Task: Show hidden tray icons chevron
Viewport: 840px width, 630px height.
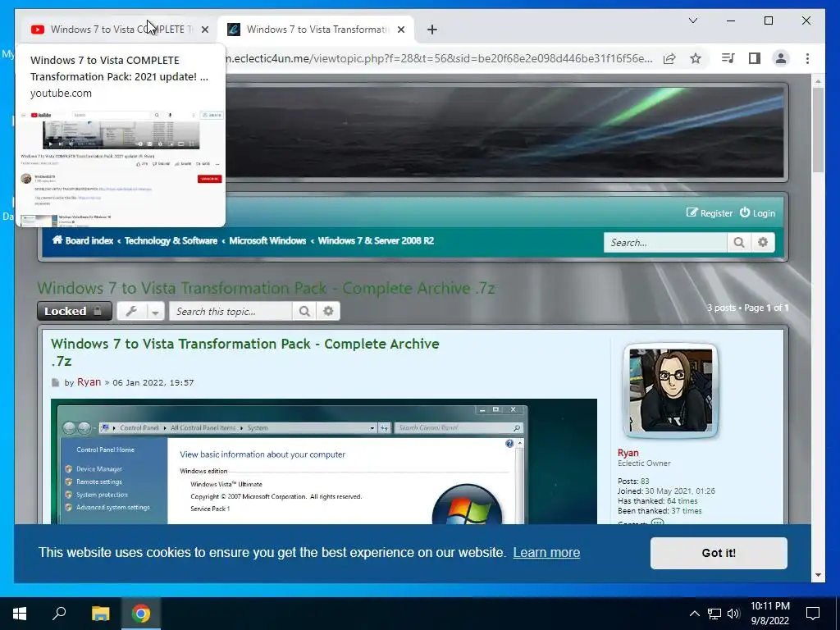Action: [x=694, y=614]
